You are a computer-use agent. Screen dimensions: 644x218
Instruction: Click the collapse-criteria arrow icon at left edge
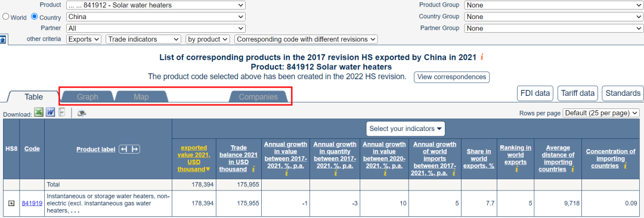pyautogui.click(x=4, y=39)
